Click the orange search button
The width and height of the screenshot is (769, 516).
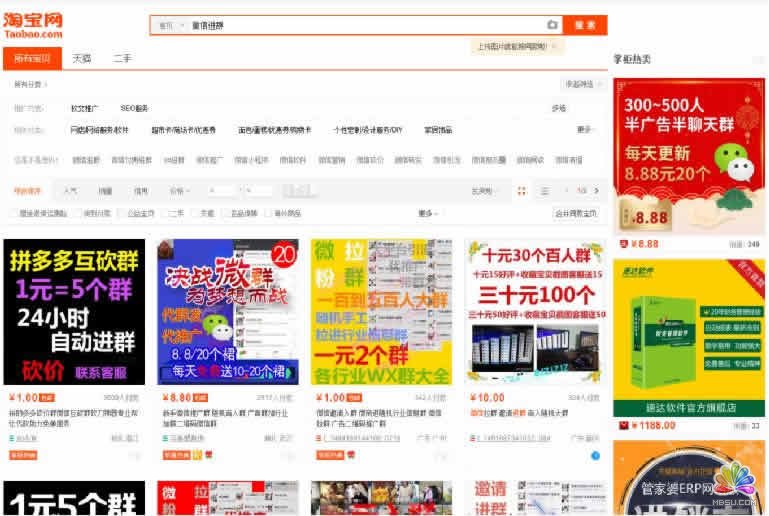584,25
